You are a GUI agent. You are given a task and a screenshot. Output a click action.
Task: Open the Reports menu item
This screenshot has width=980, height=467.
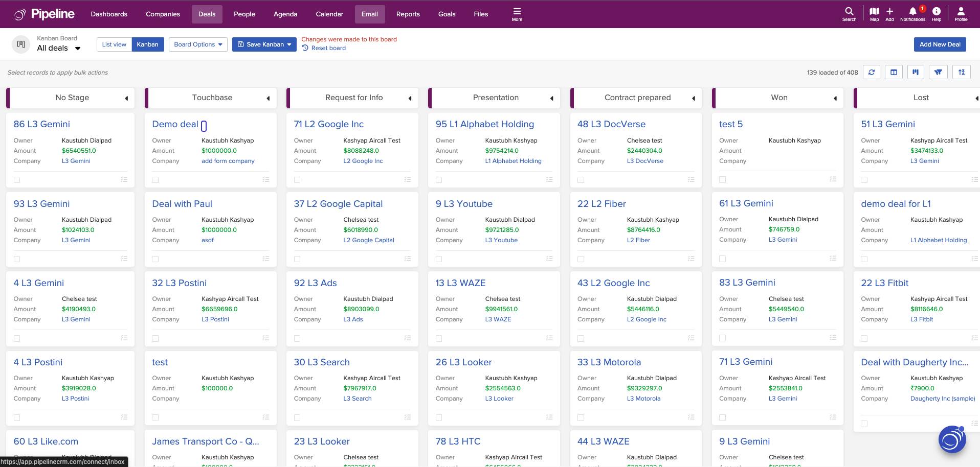(x=408, y=14)
